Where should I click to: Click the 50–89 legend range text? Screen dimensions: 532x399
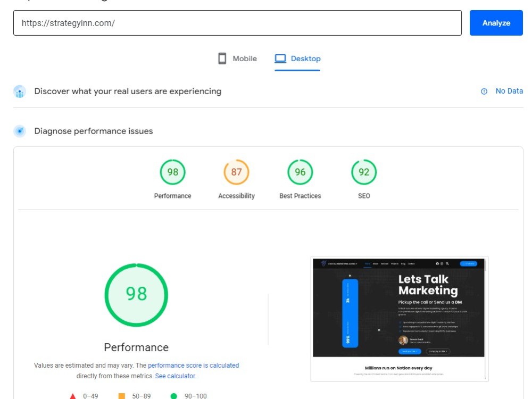pos(142,396)
